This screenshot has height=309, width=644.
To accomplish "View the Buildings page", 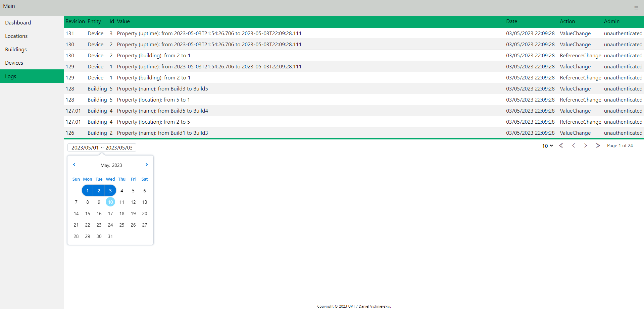I will click(x=16, y=49).
